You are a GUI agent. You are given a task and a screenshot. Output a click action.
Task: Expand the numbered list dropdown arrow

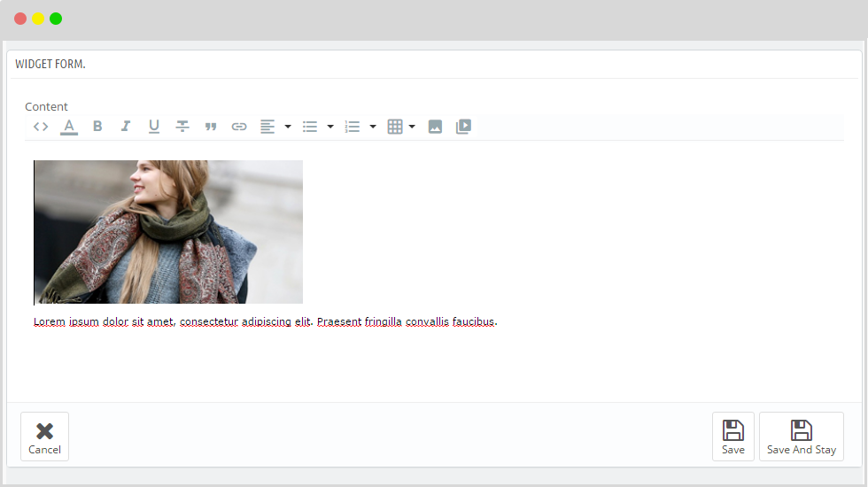[373, 127]
